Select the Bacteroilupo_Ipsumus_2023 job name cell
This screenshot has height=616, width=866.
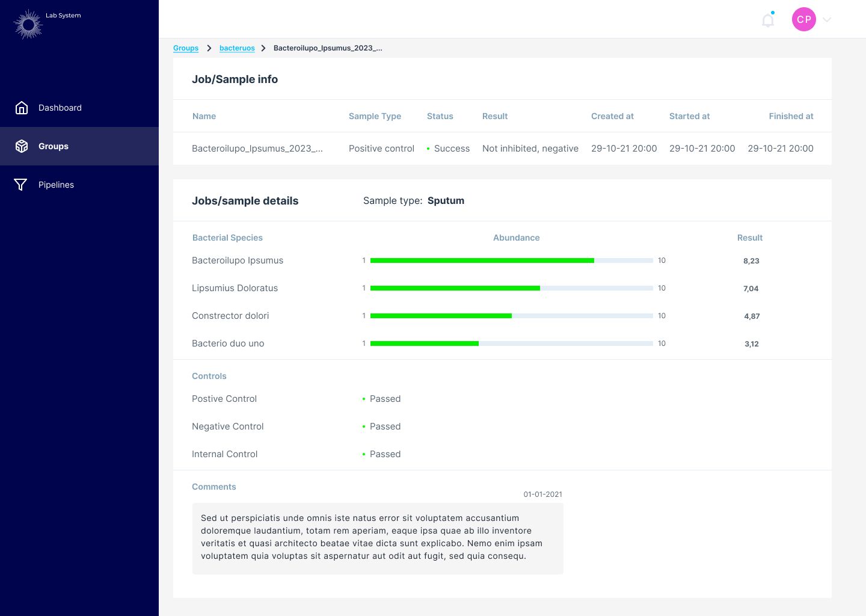point(257,149)
